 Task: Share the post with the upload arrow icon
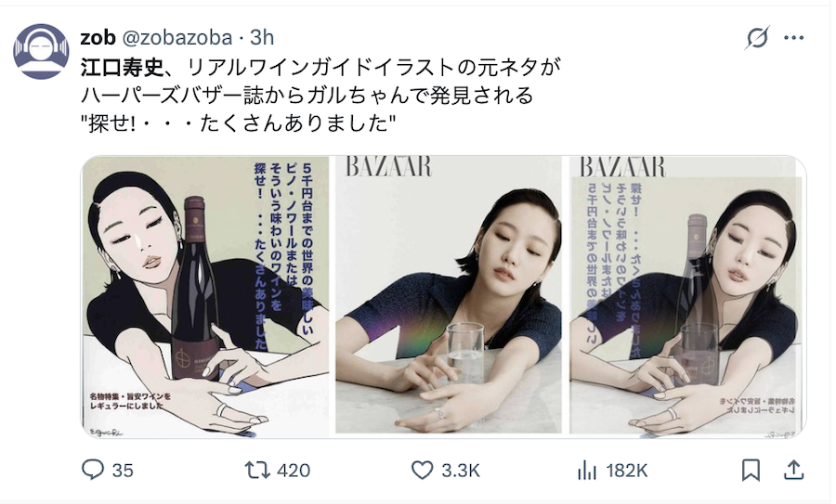pos(793,470)
